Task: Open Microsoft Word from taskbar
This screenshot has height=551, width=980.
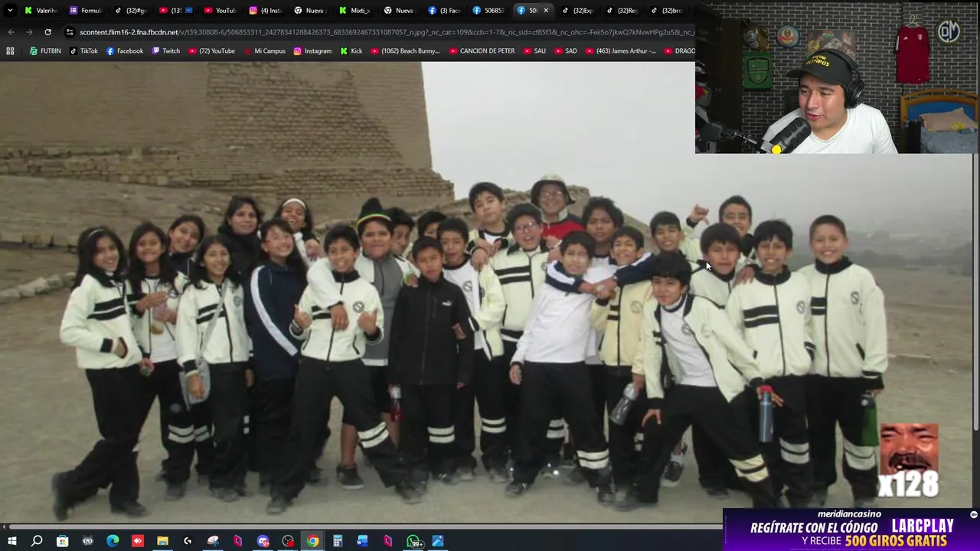Action: click(x=363, y=541)
